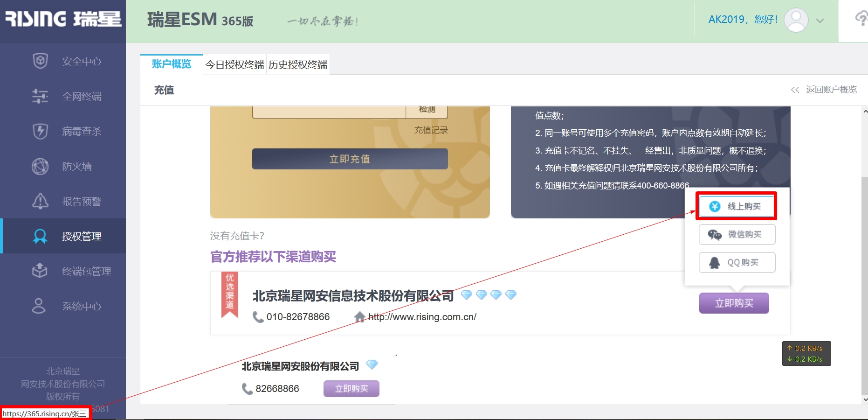Screen dimensions: 868x420
Task: Click the download speed 0.2 KB/s indicator
Action: [x=805, y=359]
